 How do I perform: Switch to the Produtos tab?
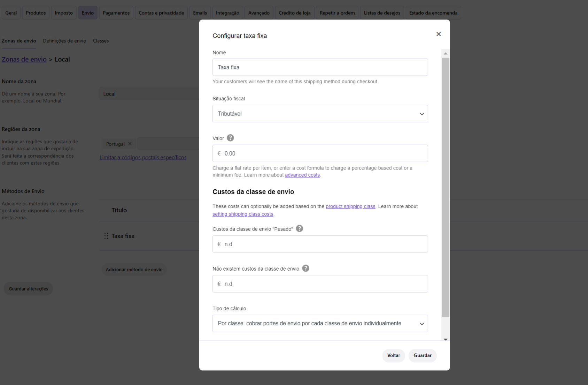click(x=36, y=13)
